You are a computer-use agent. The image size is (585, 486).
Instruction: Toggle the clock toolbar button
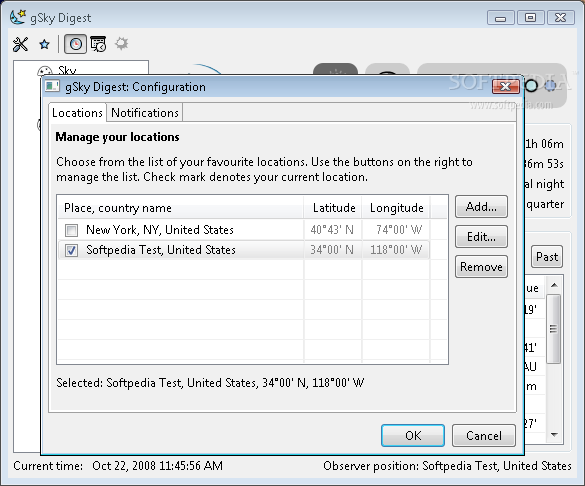pyautogui.click(x=75, y=44)
